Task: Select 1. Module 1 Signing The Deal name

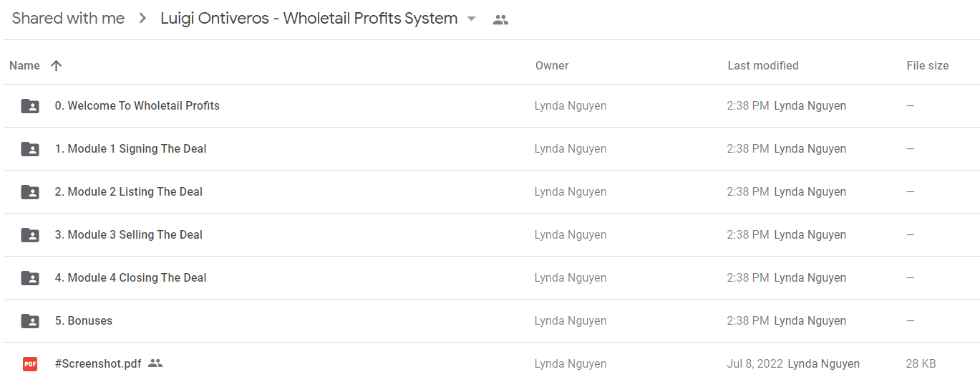Action: (131, 148)
